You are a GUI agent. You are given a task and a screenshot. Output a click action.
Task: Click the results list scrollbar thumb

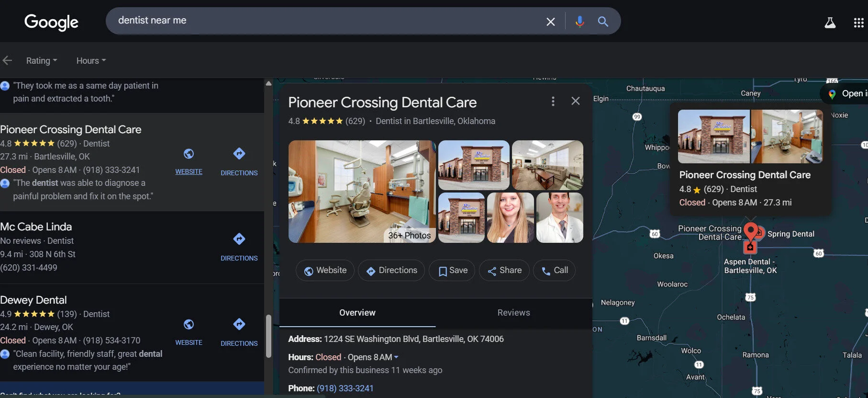tap(268, 336)
